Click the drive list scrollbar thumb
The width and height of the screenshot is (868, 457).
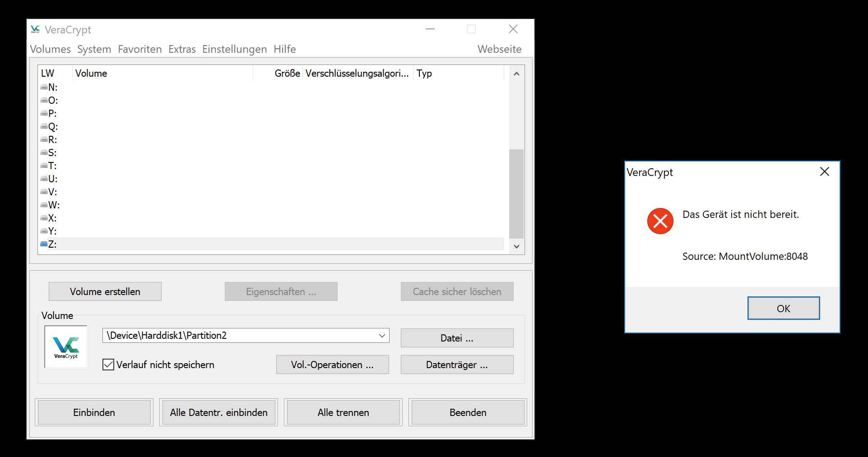tap(516, 194)
